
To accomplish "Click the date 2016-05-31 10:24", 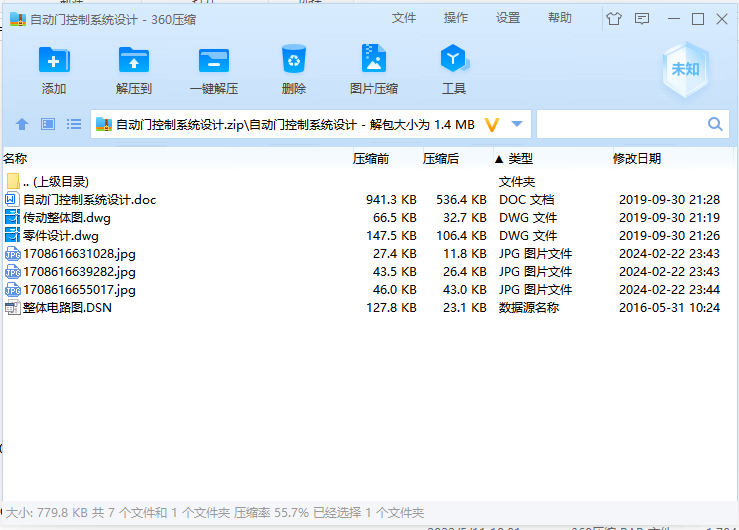I will point(669,308).
